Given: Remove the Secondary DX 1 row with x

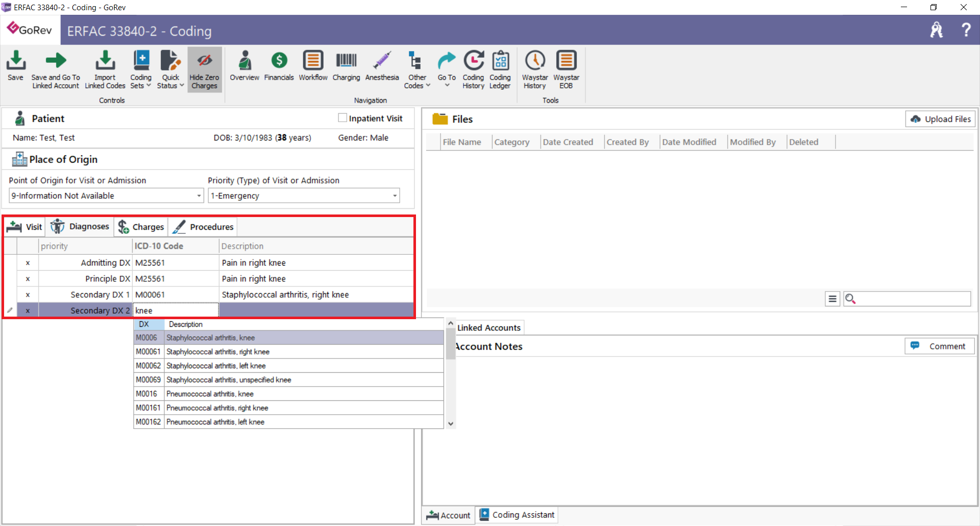Looking at the screenshot, I should [x=28, y=295].
